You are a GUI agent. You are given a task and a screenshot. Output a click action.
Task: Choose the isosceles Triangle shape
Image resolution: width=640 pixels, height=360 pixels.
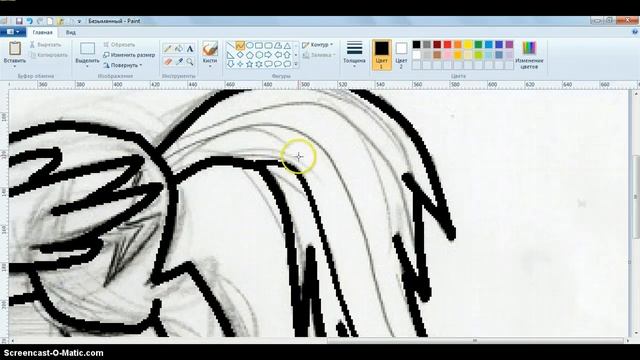(x=287, y=46)
